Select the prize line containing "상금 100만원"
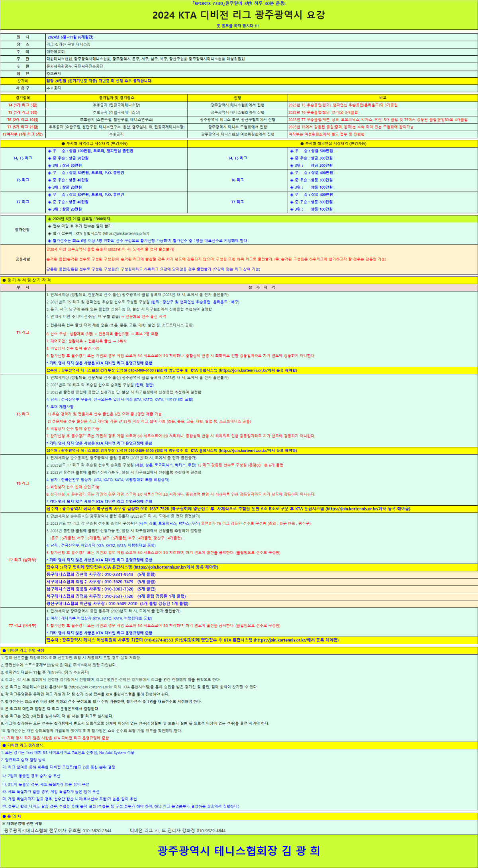The image size is (478, 868). click(x=91, y=151)
